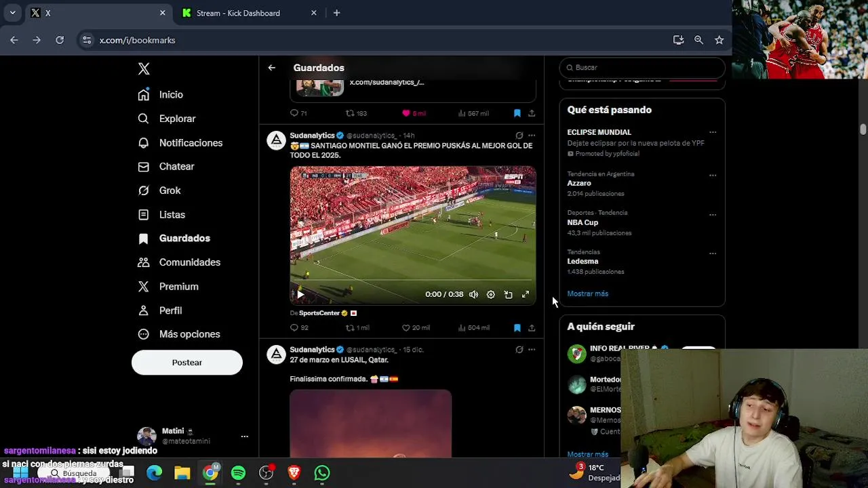Image resolution: width=868 pixels, height=488 pixels.
Task: Toggle picture-in-picture on the video
Action: click(x=508, y=294)
